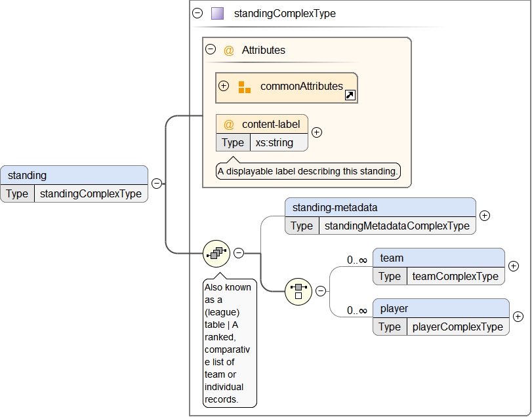Collapse the standingComplexType container
This screenshot has height=417, width=532.
[197, 13]
